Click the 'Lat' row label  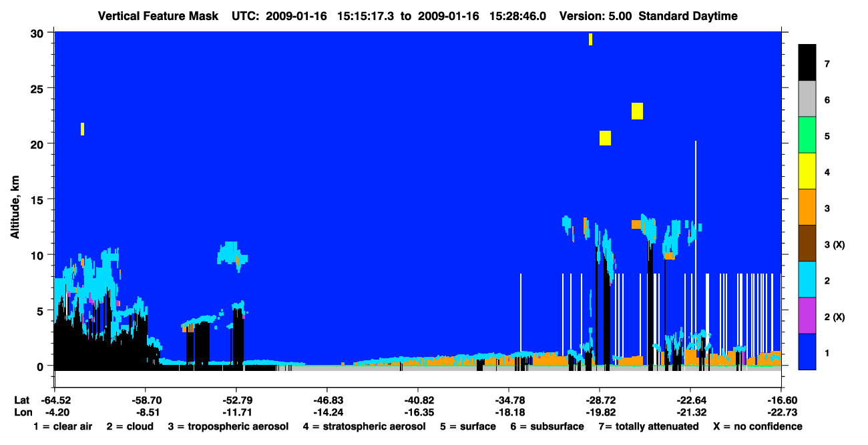(x=21, y=400)
